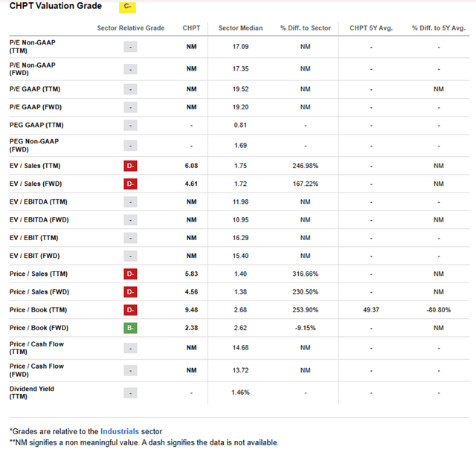This screenshot has width=476, height=455.
Task: Click the D- grade badge for Price / Sales (TTM)
Action: coord(130,274)
